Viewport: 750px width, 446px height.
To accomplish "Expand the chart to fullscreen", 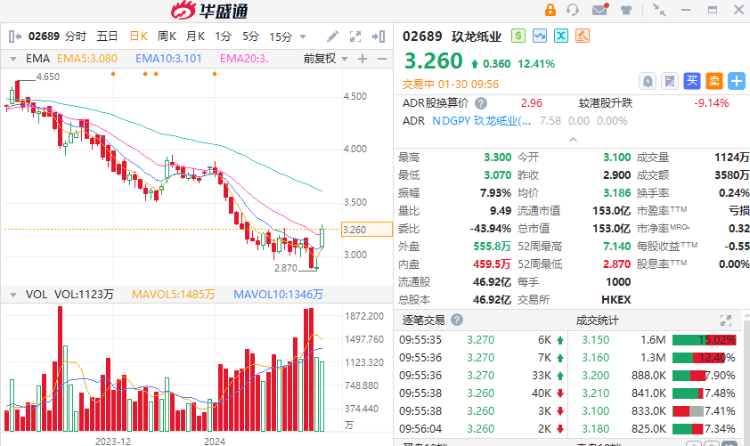I will pos(355,36).
